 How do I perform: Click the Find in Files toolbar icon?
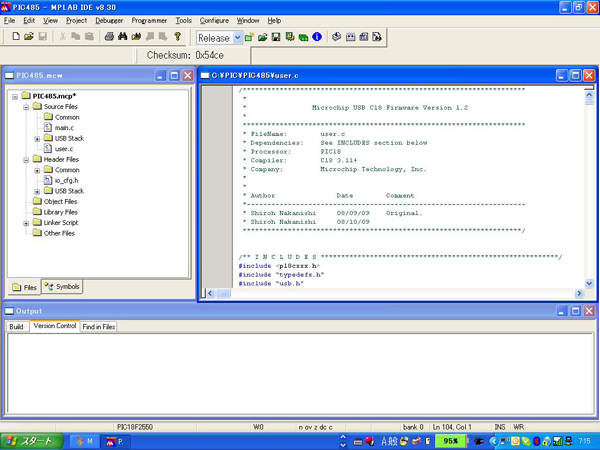pos(136,37)
